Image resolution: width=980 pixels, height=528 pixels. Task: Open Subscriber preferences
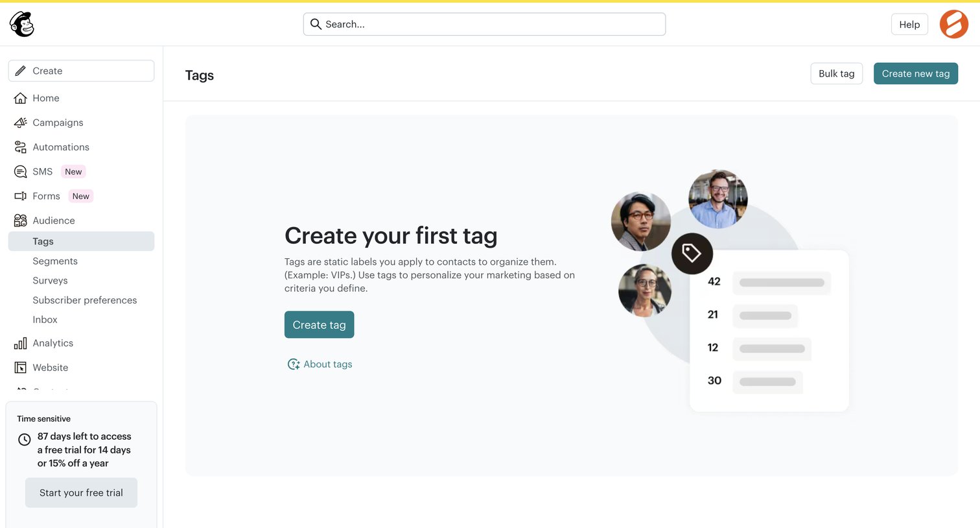[x=85, y=300]
